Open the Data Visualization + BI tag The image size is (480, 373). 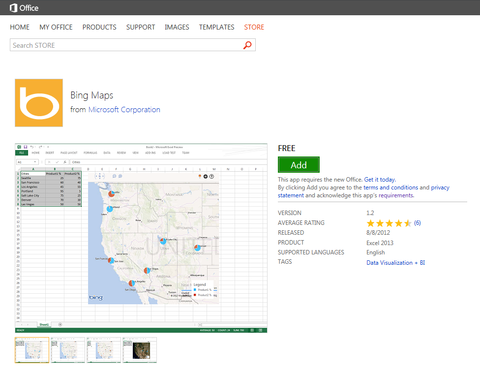(396, 263)
